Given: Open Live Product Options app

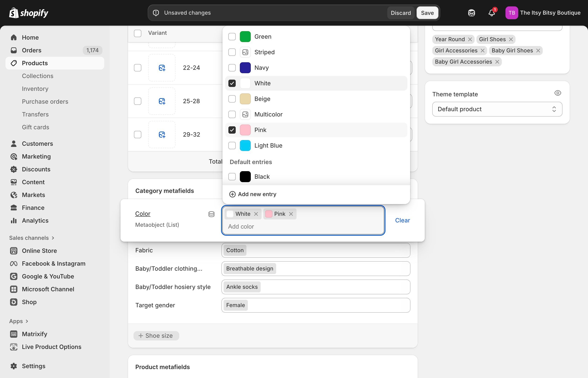Looking at the screenshot, I should tap(51, 347).
